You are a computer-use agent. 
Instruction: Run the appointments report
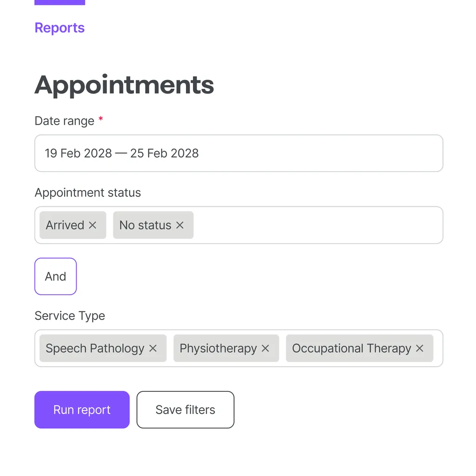(82, 410)
